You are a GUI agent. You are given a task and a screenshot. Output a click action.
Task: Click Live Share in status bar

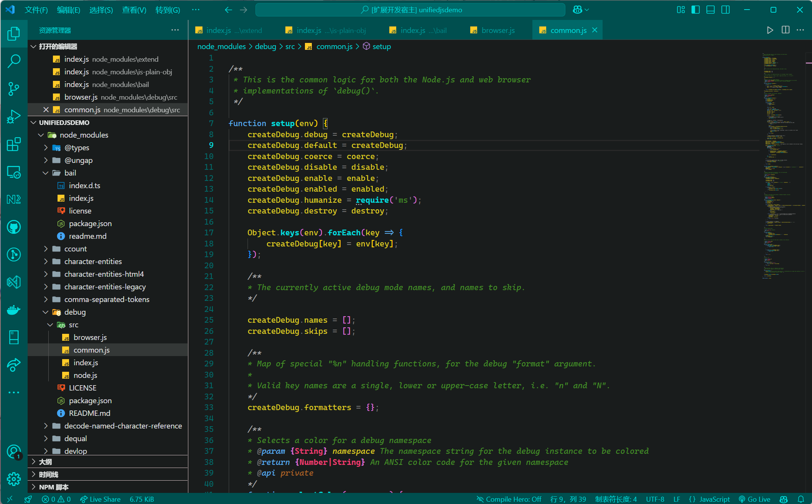point(100,499)
